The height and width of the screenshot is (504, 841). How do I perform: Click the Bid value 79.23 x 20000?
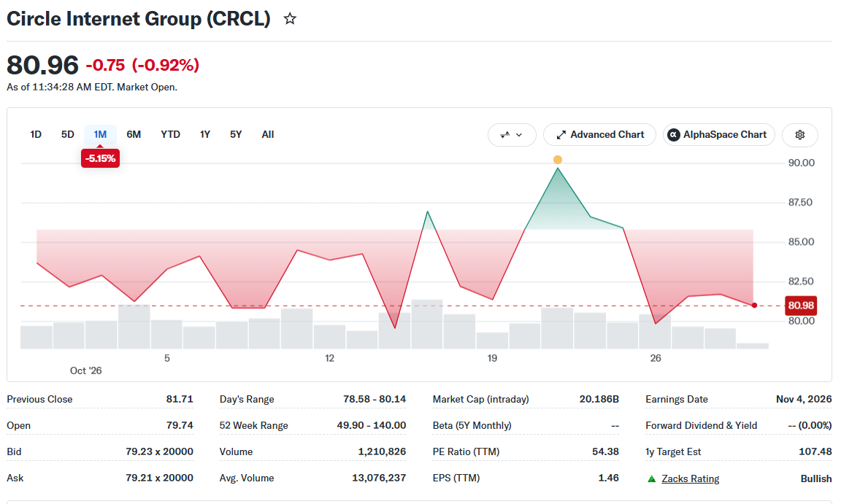point(159,451)
